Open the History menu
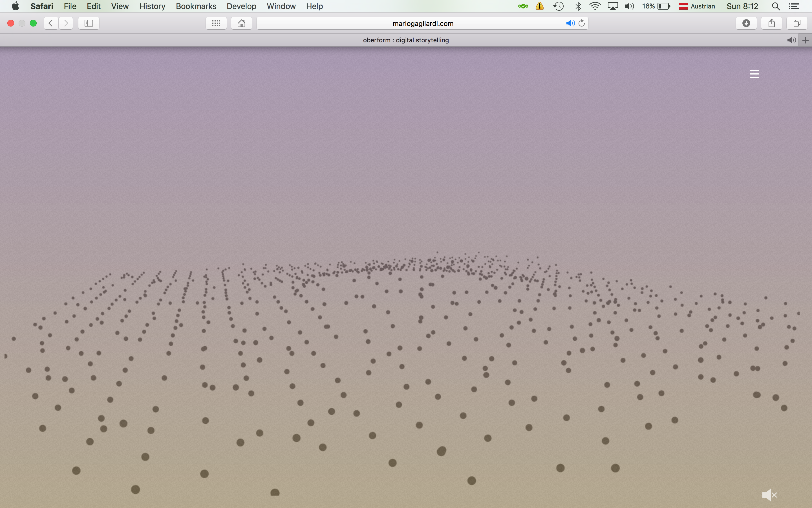 click(152, 6)
